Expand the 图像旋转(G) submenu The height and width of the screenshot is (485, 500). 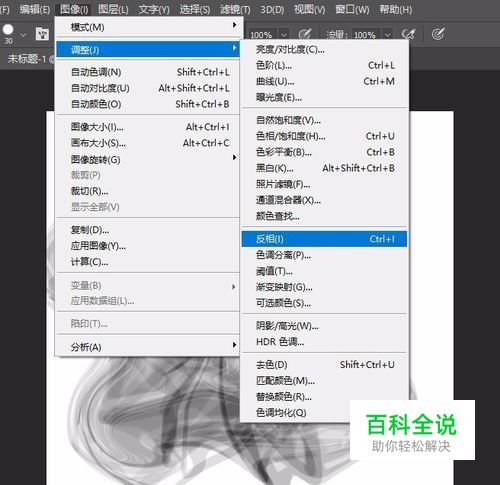click(x=148, y=159)
